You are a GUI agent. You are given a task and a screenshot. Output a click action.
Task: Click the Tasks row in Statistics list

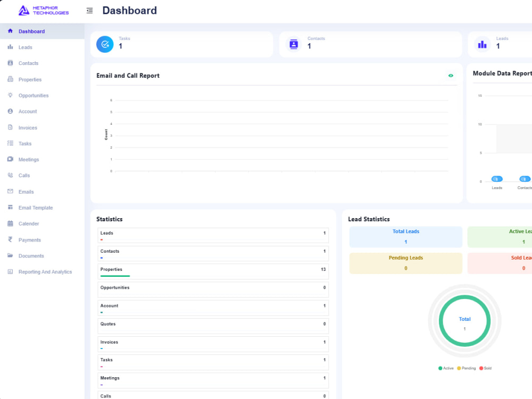click(213, 362)
